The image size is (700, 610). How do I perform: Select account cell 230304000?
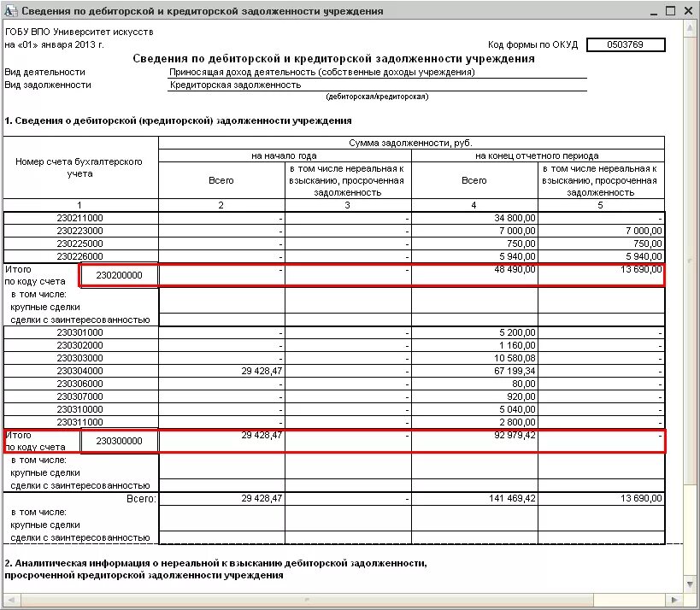[80, 371]
